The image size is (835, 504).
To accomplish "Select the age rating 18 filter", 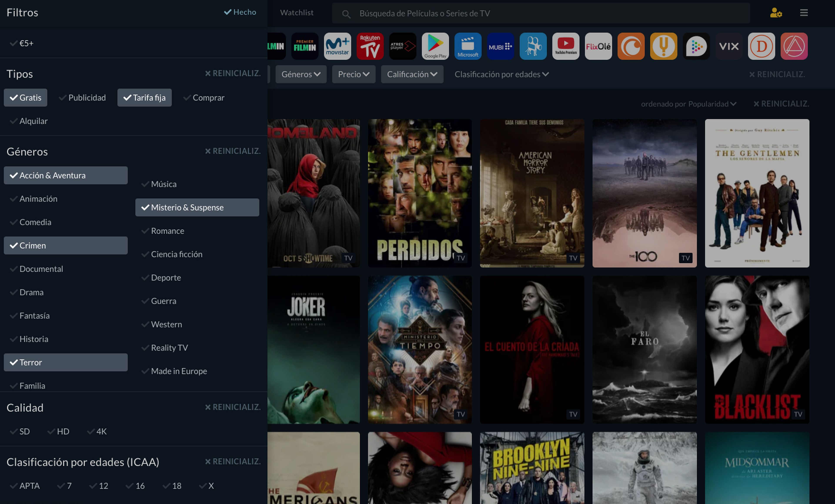I will tap(172, 486).
